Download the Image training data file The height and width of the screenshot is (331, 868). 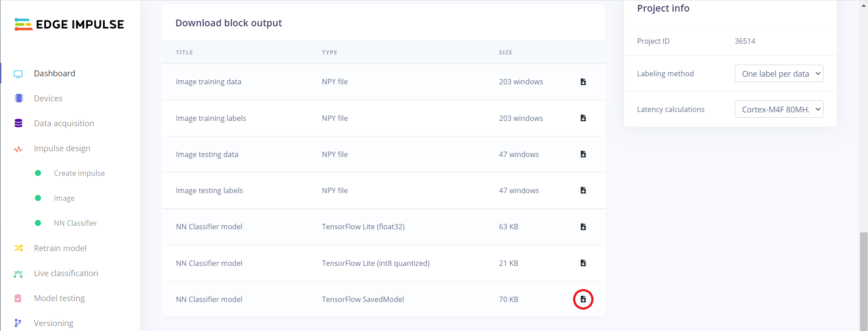pos(583,82)
